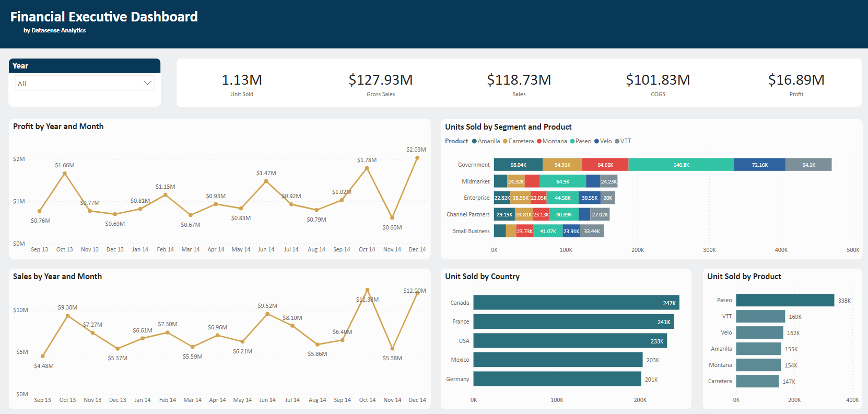868x414 pixels.
Task: Select the Amarilla legend marker
Action: point(474,141)
